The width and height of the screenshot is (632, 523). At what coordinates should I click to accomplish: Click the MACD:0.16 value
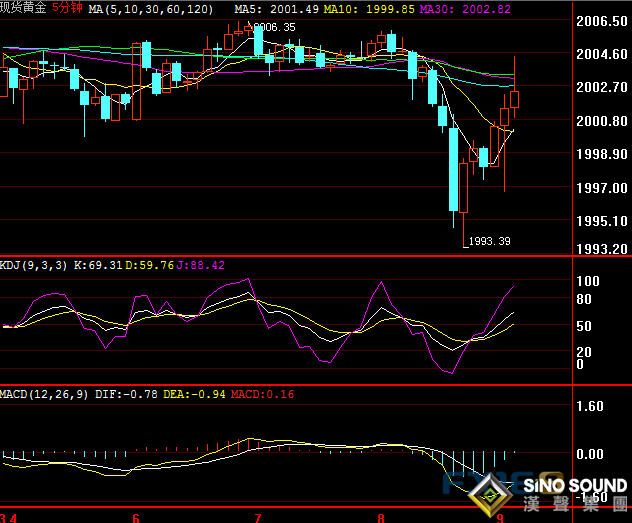tap(262, 394)
